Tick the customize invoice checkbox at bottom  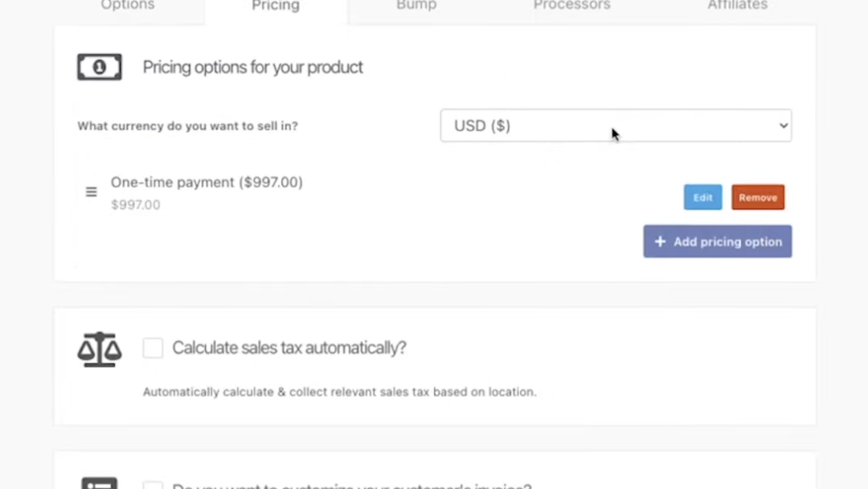pyautogui.click(x=153, y=485)
